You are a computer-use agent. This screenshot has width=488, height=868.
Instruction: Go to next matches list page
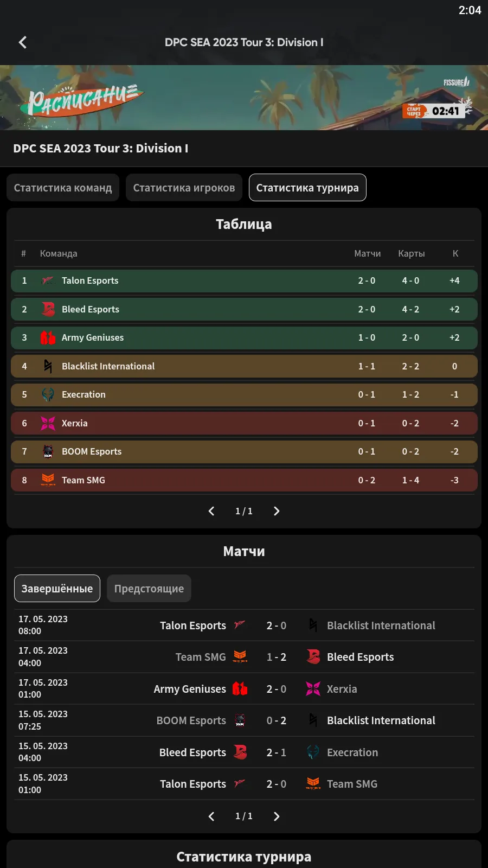(277, 816)
